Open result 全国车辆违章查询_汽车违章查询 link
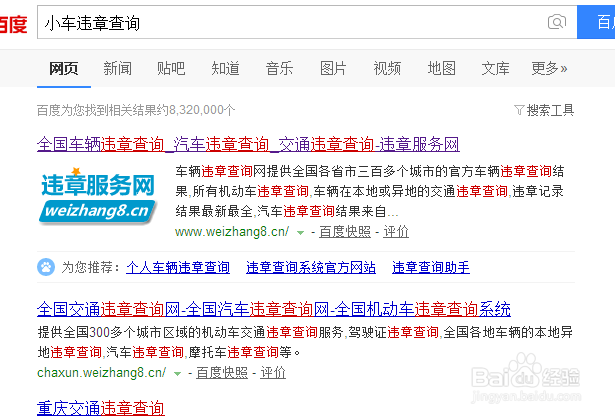This screenshot has height=418, width=615. click(x=248, y=144)
